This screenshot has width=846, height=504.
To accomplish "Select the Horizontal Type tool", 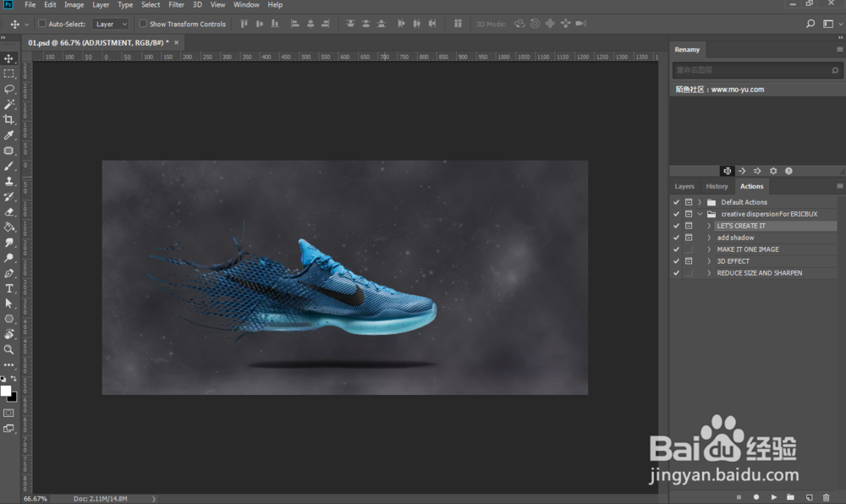I will pyautogui.click(x=8, y=288).
